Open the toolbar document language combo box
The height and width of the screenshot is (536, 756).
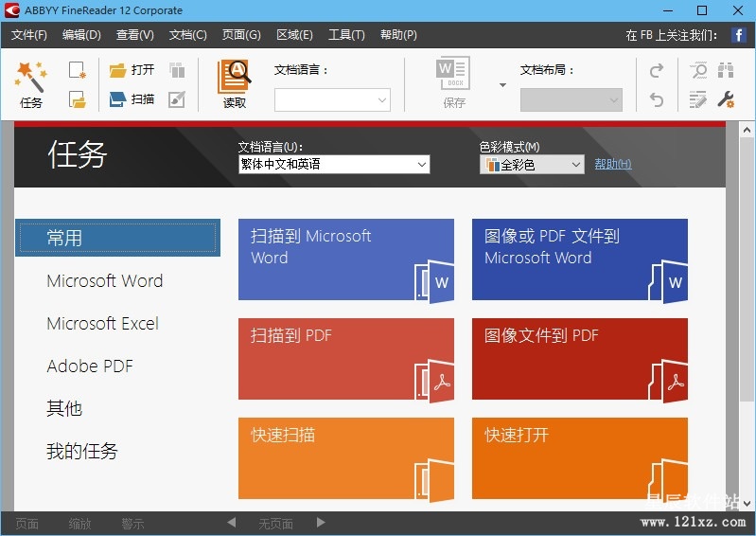tap(333, 100)
